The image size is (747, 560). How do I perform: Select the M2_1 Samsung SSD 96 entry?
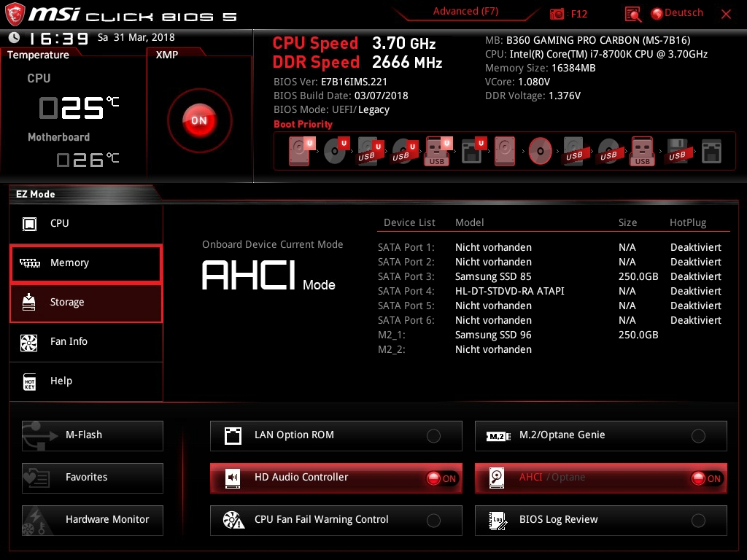click(x=493, y=335)
